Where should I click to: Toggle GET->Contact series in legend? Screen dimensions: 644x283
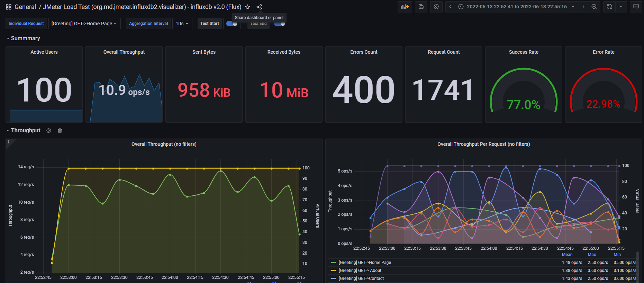click(x=361, y=278)
